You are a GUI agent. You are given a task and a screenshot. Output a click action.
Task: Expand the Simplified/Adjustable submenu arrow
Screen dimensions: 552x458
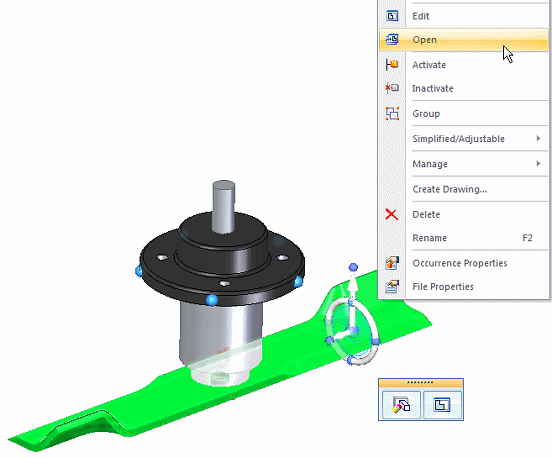pos(538,138)
